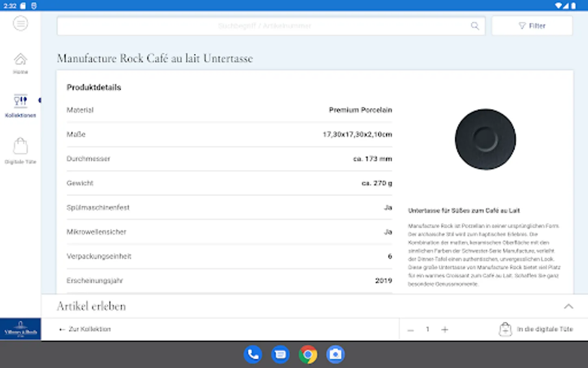The width and height of the screenshot is (588, 368).
Task: Click the search magnifier icon
Action: [x=475, y=26]
